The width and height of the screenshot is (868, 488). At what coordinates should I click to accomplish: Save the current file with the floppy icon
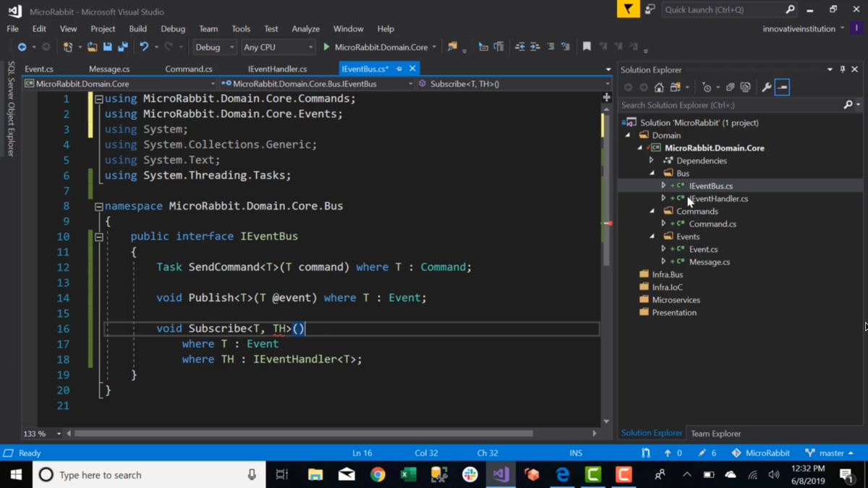tap(107, 47)
